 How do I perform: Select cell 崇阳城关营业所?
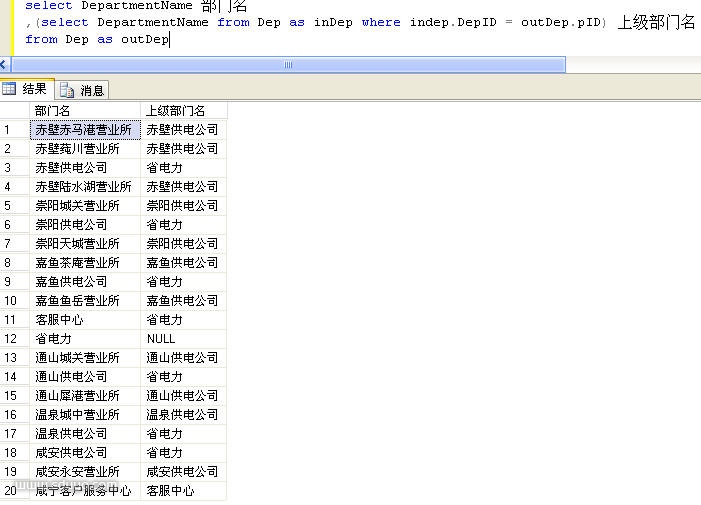85,206
